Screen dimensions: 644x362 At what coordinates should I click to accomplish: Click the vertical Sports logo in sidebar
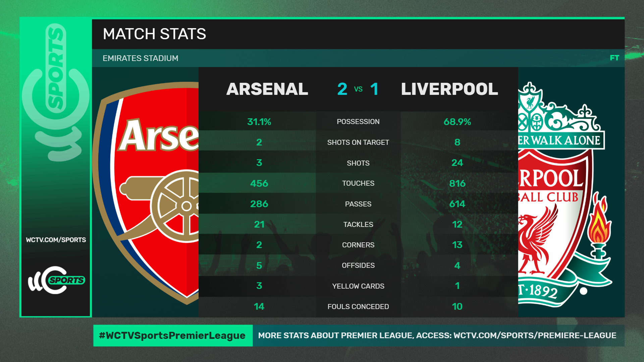point(56,92)
